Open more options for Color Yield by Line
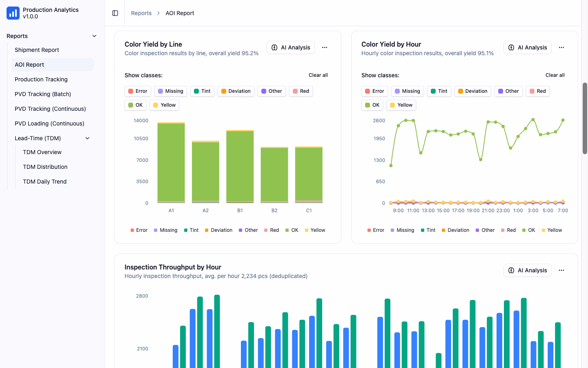The width and height of the screenshot is (588, 368). pos(325,47)
